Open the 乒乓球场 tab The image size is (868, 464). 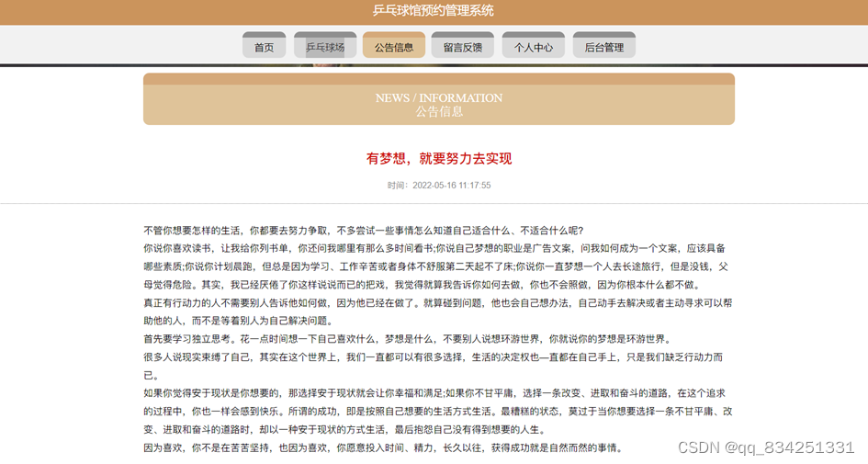click(325, 45)
